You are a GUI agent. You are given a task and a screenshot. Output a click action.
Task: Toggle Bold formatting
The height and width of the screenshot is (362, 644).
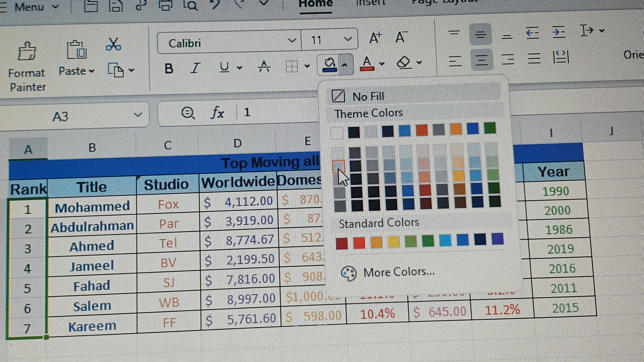169,68
